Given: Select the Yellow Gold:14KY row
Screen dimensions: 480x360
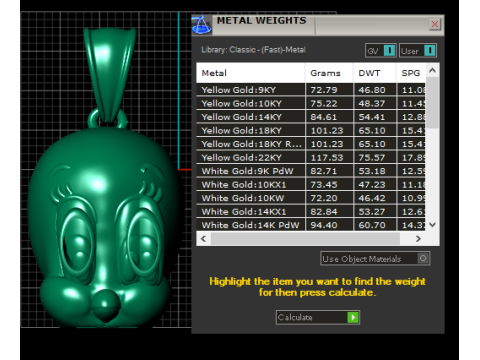Looking at the screenshot, I should coord(311,117).
